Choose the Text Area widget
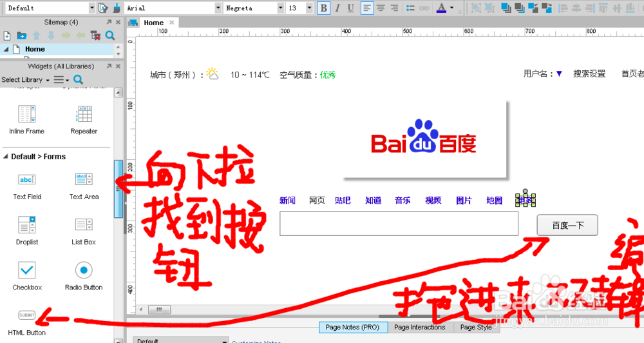The image size is (644, 343). point(84,186)
